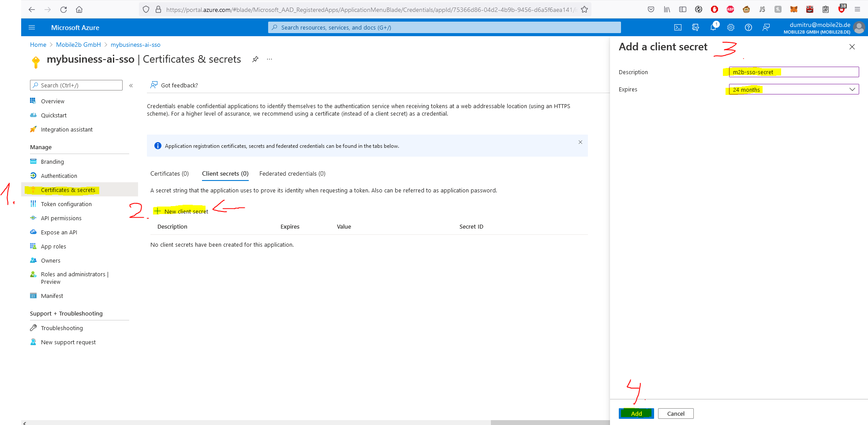Viewport: 868px width, 425px height.
Task: Pin the Certificates & secrets blade
Action: pyautogui.click(x=255, y=59)
